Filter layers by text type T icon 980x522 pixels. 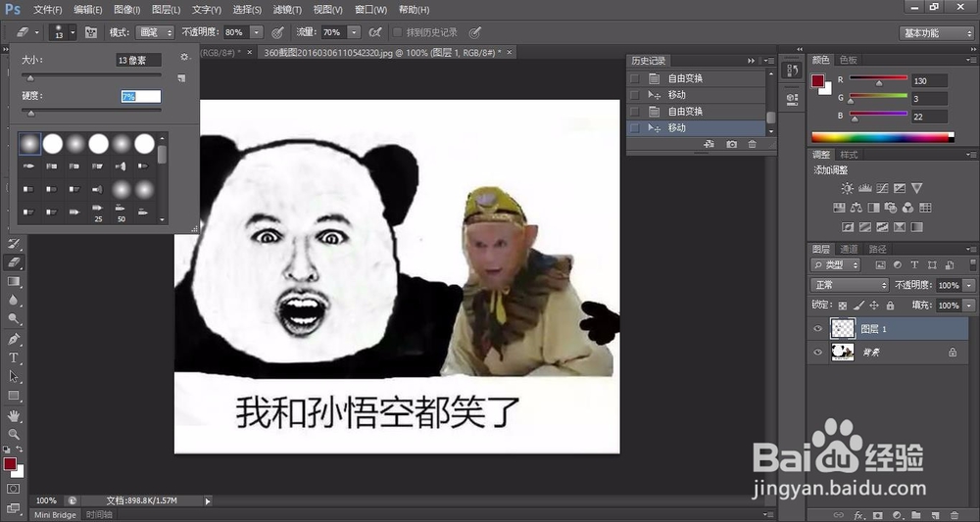coord(914,264)
